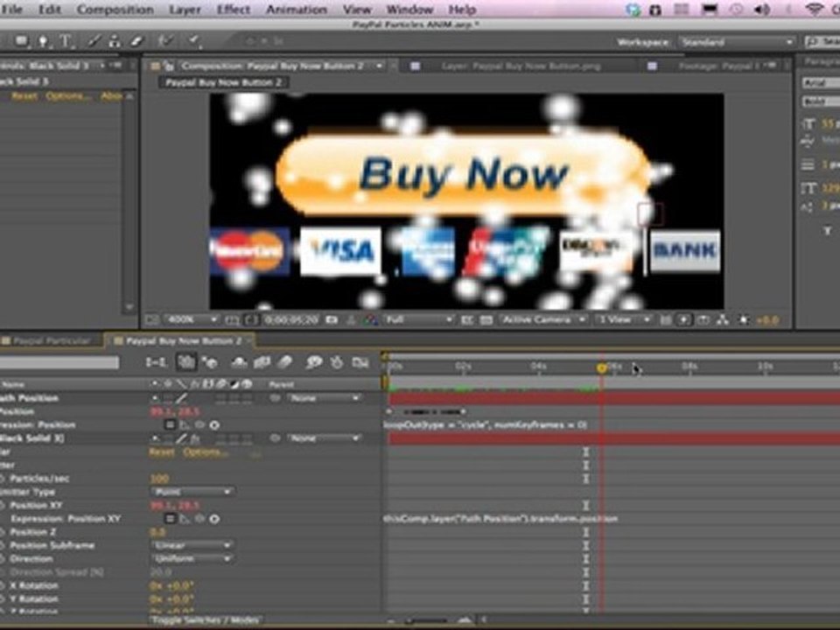Click the reset exposure icon

[x=744, y=320]
